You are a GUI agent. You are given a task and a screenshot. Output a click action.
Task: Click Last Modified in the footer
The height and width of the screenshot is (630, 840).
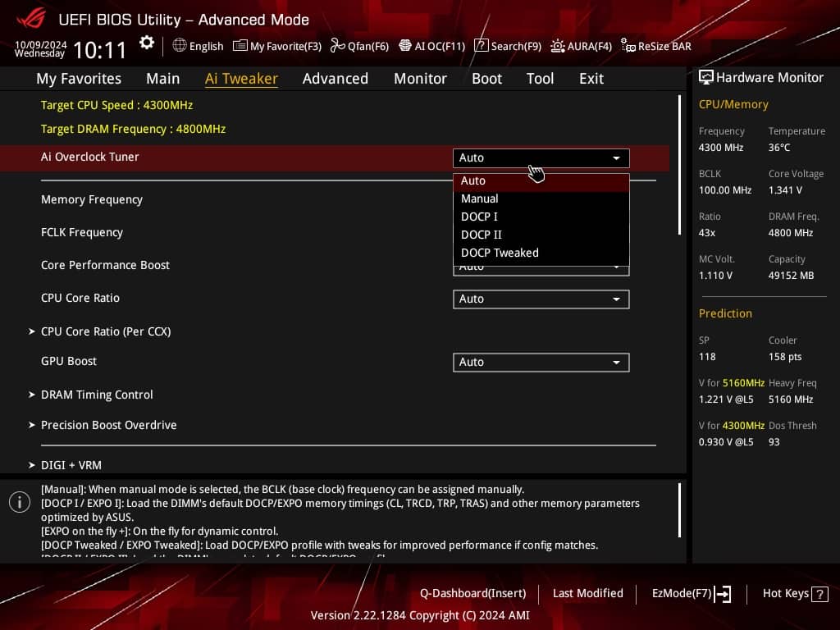(587, 594)
